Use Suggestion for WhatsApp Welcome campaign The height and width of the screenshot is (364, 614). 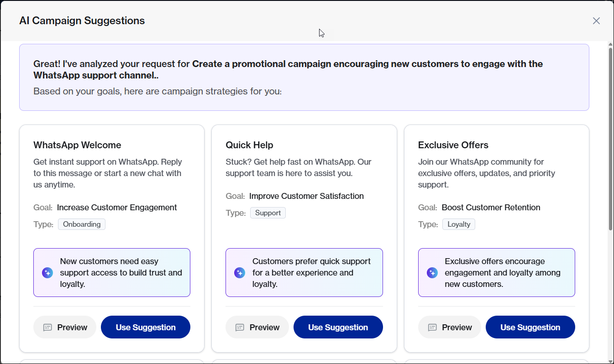(145, 327)
